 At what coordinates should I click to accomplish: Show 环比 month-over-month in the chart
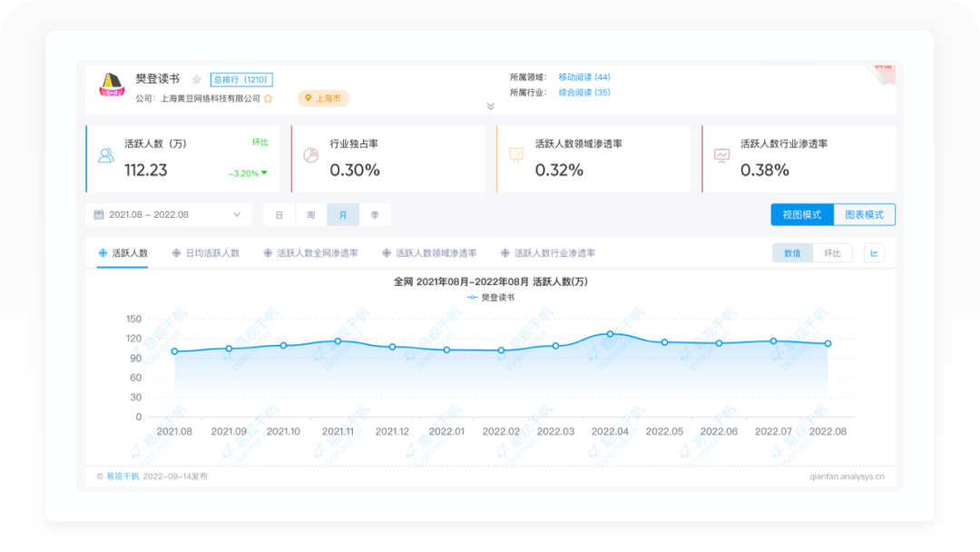tap(832, 253)
